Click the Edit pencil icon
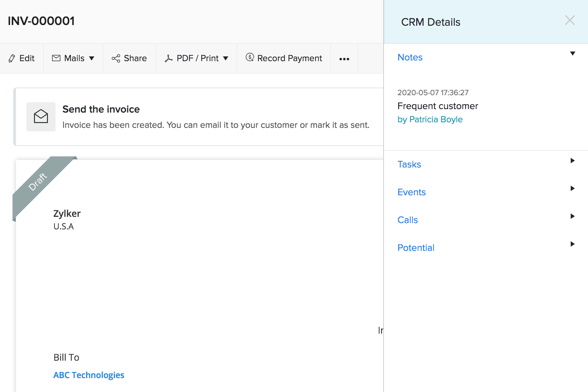The height and width of the screenshot is (392, 588). point(11,58)
